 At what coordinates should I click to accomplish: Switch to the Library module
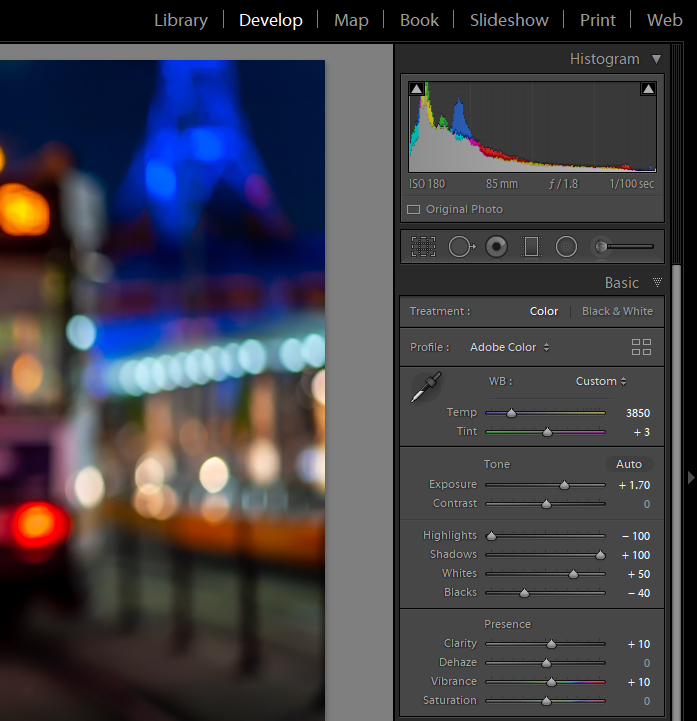tap(181, 20)
